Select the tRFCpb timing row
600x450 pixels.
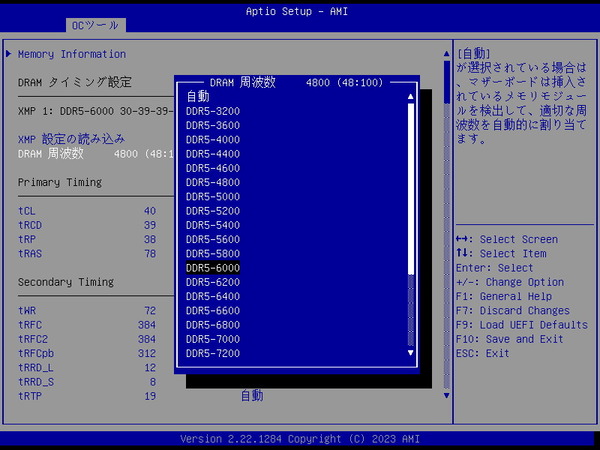pos(87,353)
